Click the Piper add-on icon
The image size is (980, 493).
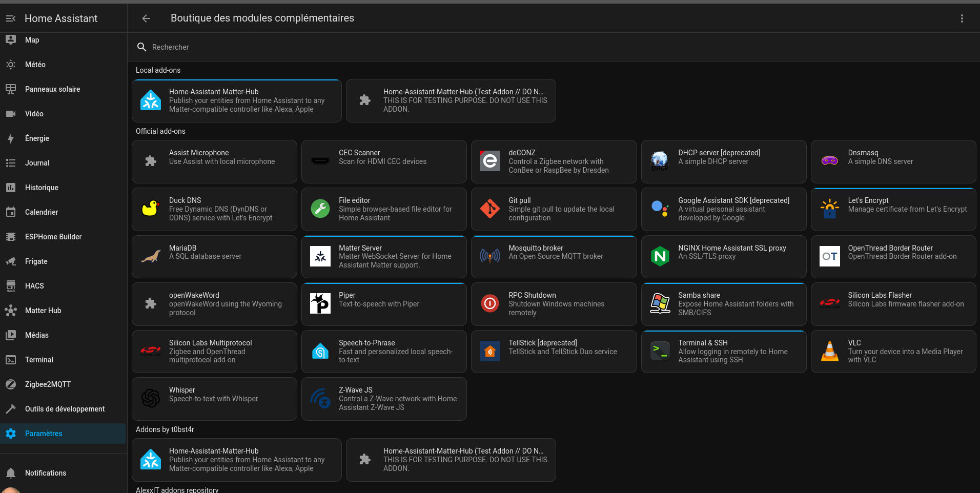pyautogui.click(x=320, y=303)
